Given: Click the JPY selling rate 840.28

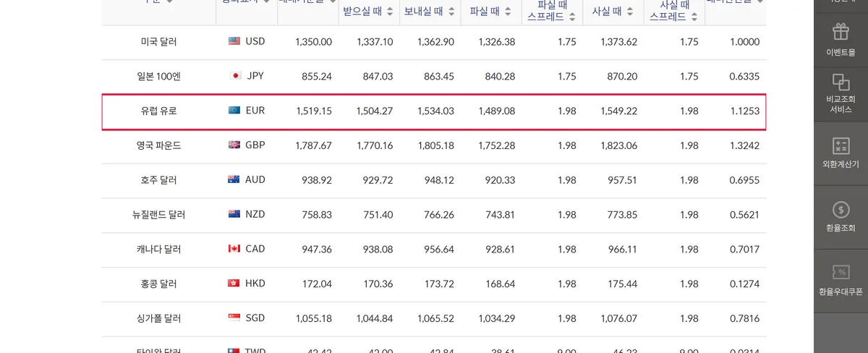Looking at the screenshot, I should [500, 77].
